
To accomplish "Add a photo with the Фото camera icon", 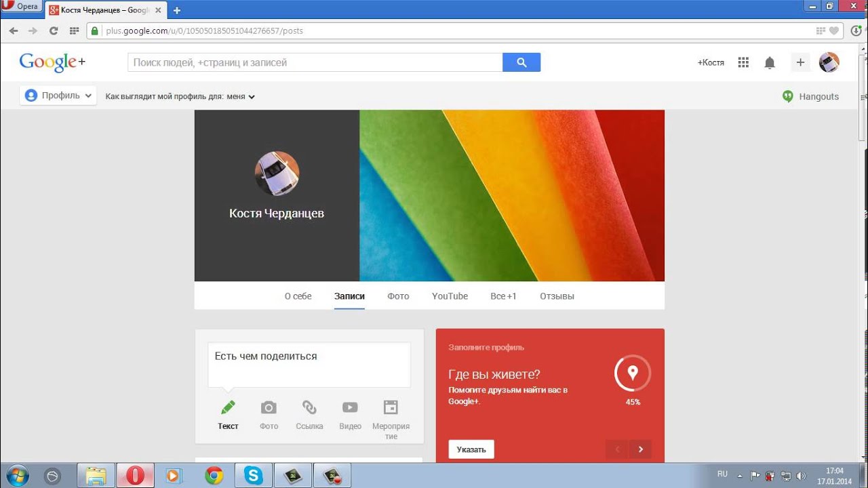I will coord(269,407).
